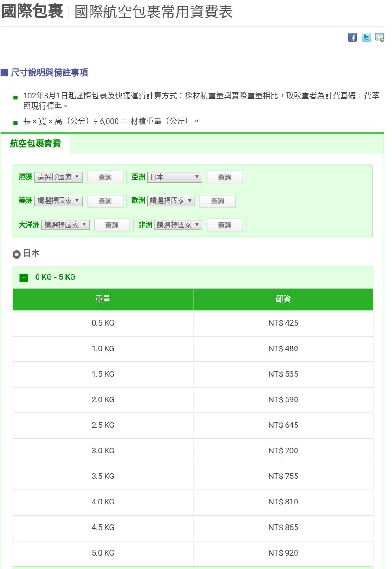Expand the 美洲 country dropdown

pyautogui.click(x=58, y=201)
